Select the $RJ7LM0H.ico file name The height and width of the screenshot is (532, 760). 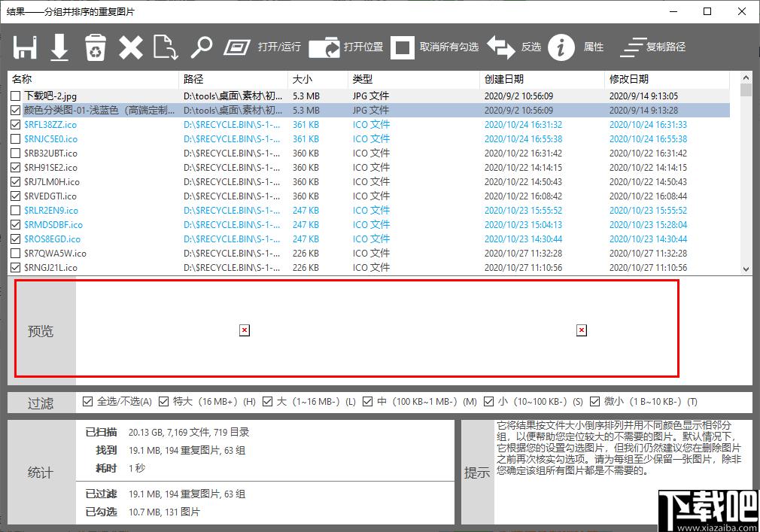[52, 181]
